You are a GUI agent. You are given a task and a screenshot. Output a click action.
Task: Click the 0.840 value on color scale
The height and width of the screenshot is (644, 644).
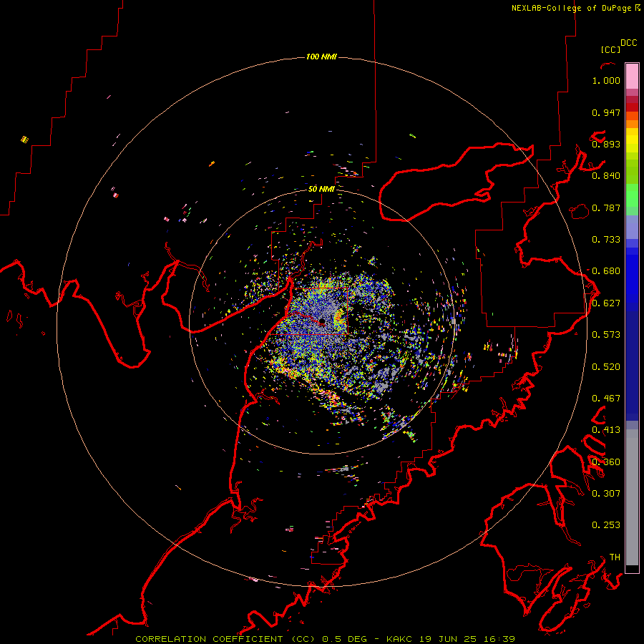tap(606, 176)
